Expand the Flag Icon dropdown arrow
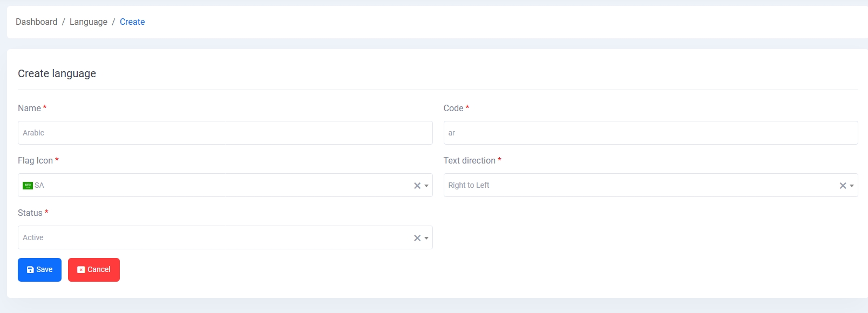The image size is (868, 313). (x=426, y=186)
